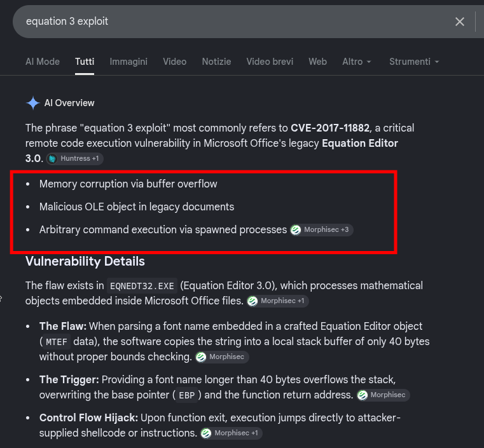Click the Vulnerability Details heading

pyautogui.click(x=85, y=261)
